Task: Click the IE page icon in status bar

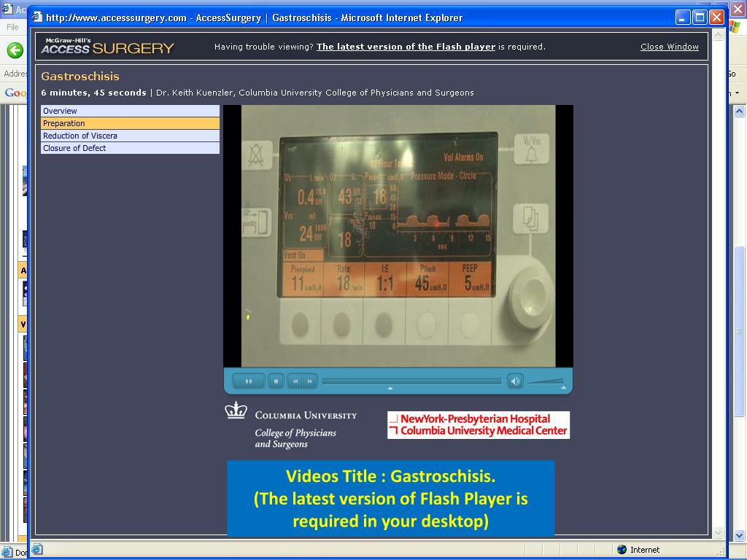Action: (x=37, y=549)
